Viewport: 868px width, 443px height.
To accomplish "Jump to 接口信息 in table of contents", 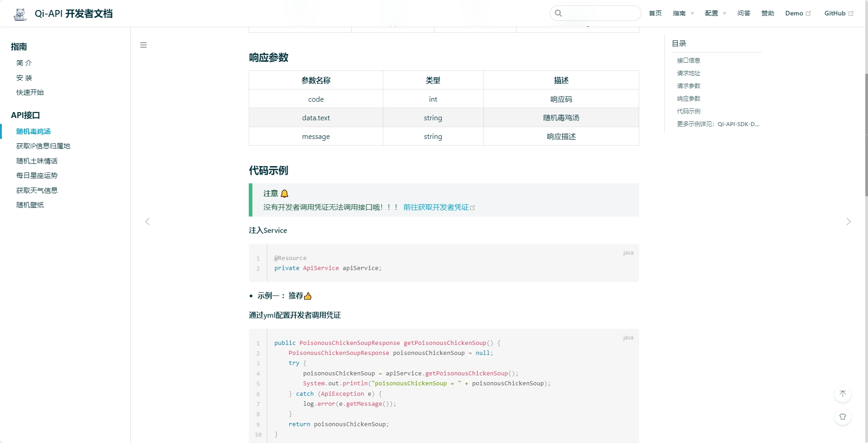I will click(688, 60).
